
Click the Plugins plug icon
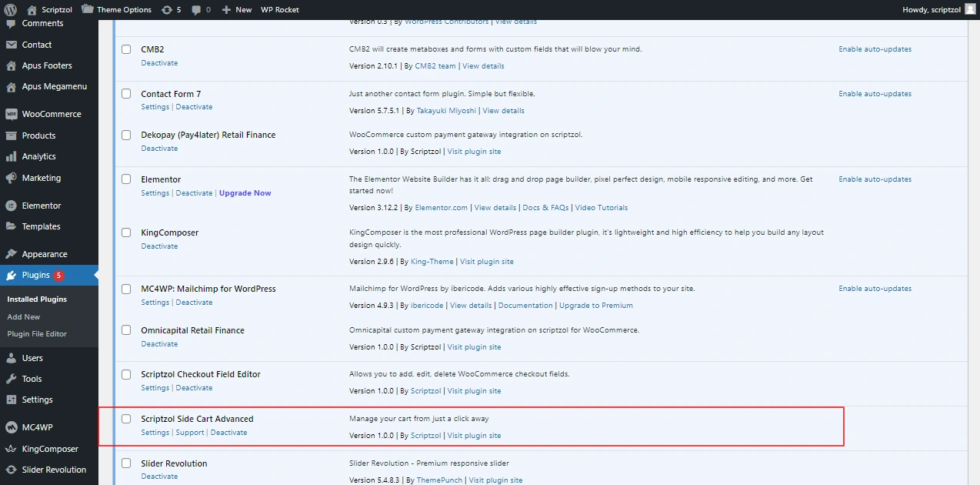(11, 275)
